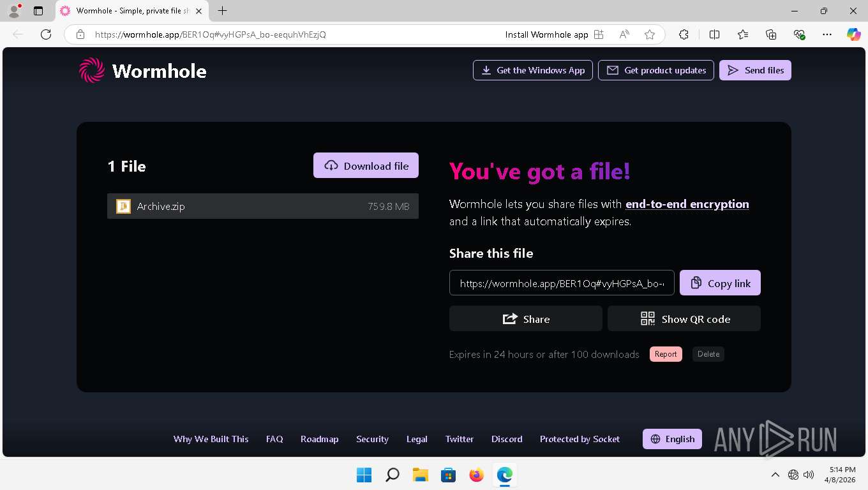Image resolution: width=868 pixels, height=490 pixels.
Task: View site information lock icon
Action: (80, 34)
